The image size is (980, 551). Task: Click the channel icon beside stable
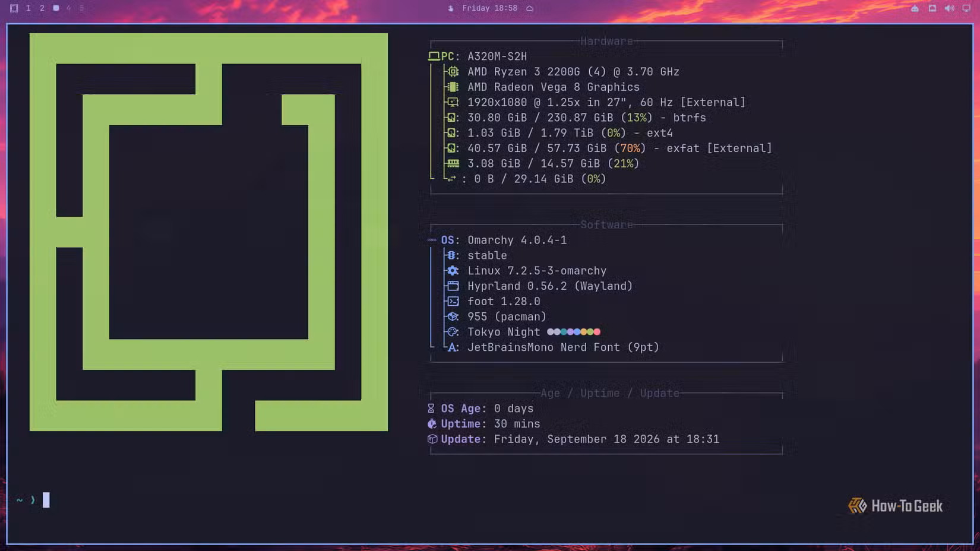(x=451, y=255)
